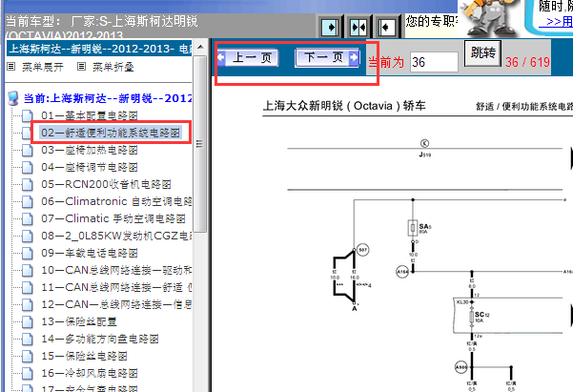Viewport: 573px width, 392px height.
Task: Click the mechanic mascot image at top
Action: [x=489, y=18]
